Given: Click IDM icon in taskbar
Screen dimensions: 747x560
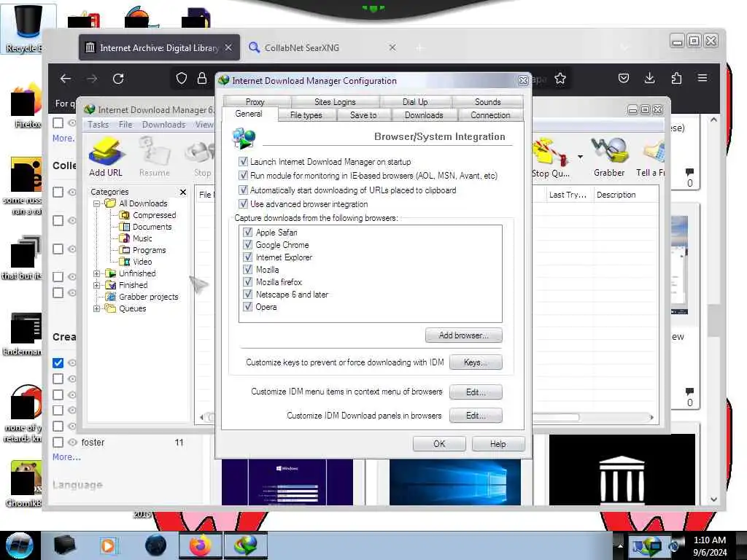Looking at the screenshot, I should 246,545.
